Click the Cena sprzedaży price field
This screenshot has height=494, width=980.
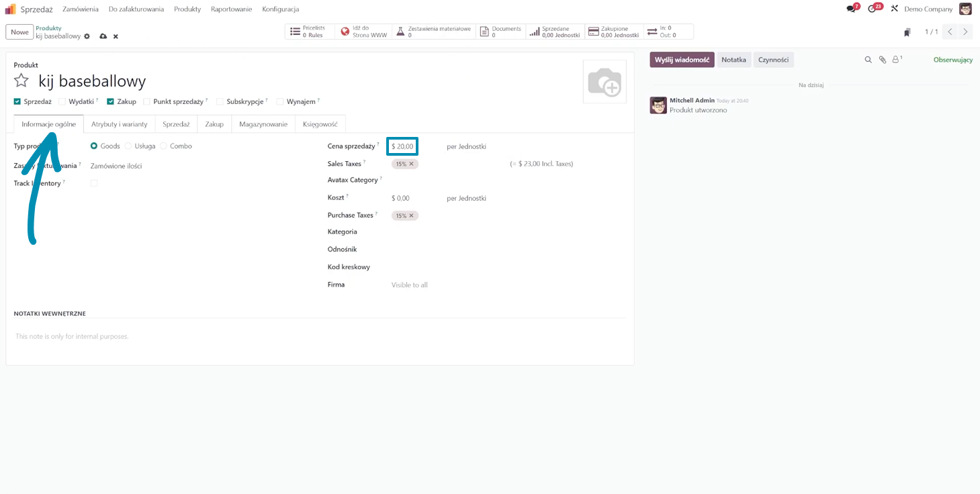tap(403, 146)
